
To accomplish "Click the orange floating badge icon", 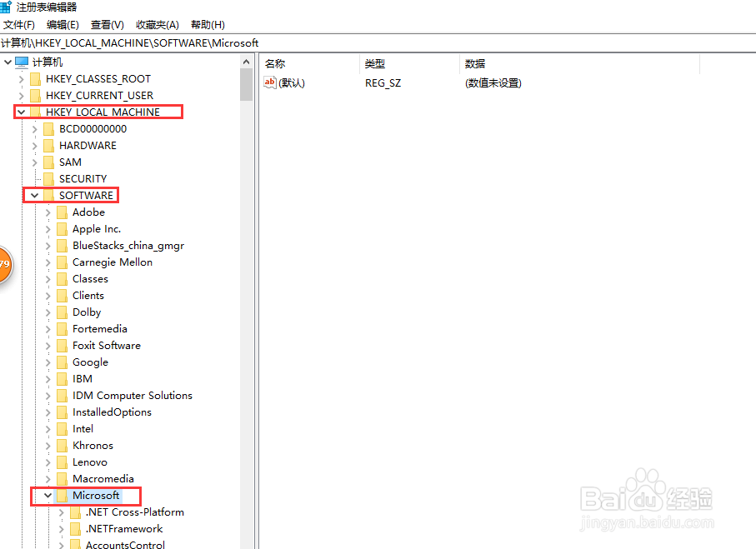I will point(5,264).
